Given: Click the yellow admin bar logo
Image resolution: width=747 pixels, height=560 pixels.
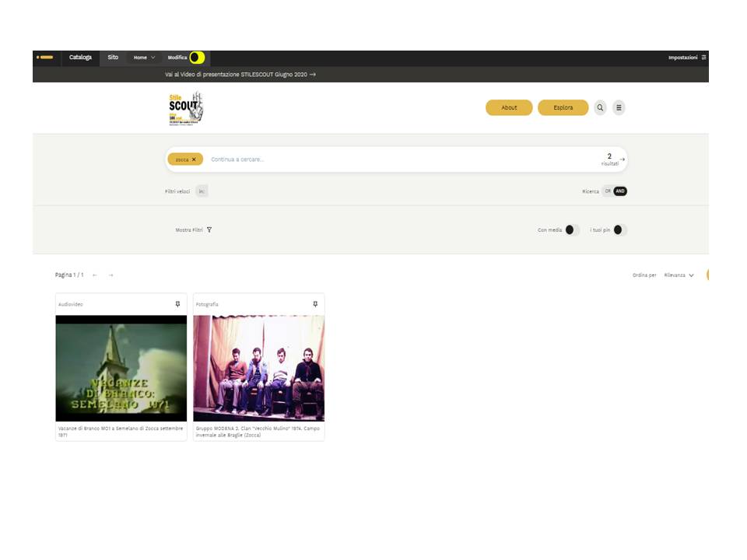Looking at the screenshot, I should coord(45,57).
